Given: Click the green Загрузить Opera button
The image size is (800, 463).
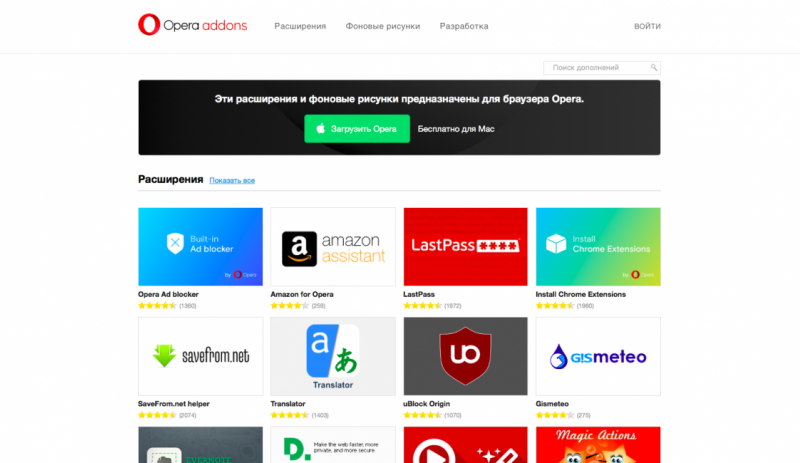Looking at the screenshot, I should tap(357, 129).
